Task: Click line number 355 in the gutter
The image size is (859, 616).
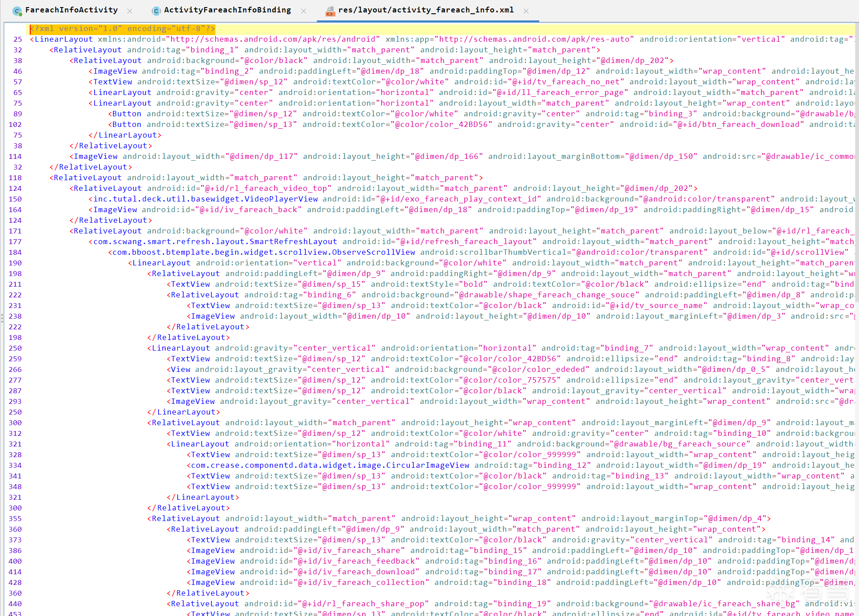Action: (x=15, y=519)
